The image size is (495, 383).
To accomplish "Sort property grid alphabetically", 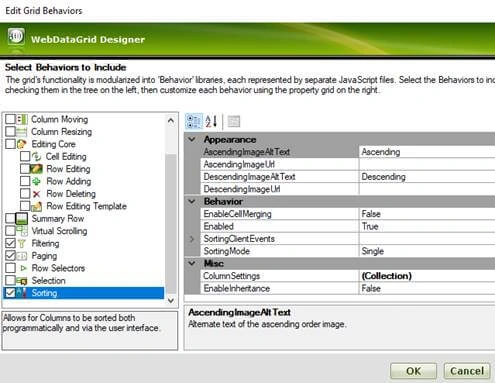I will pyautogui.click(x=211, y=121).
